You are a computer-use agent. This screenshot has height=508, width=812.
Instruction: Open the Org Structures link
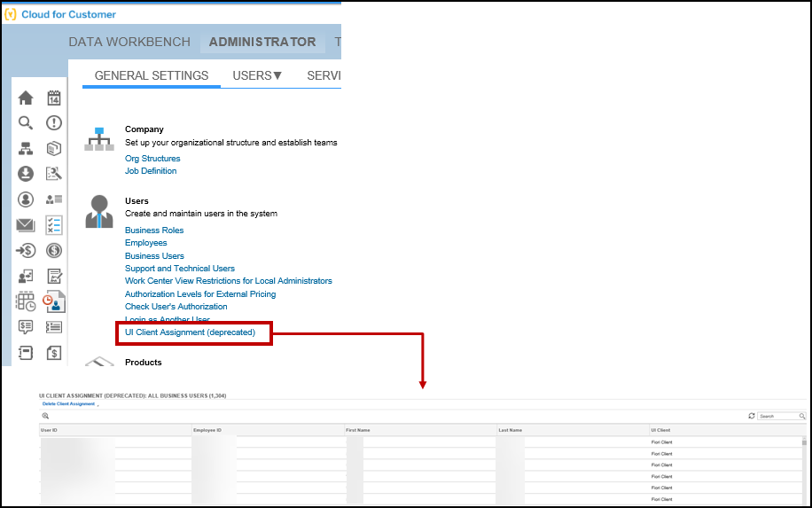click(152, 159)
